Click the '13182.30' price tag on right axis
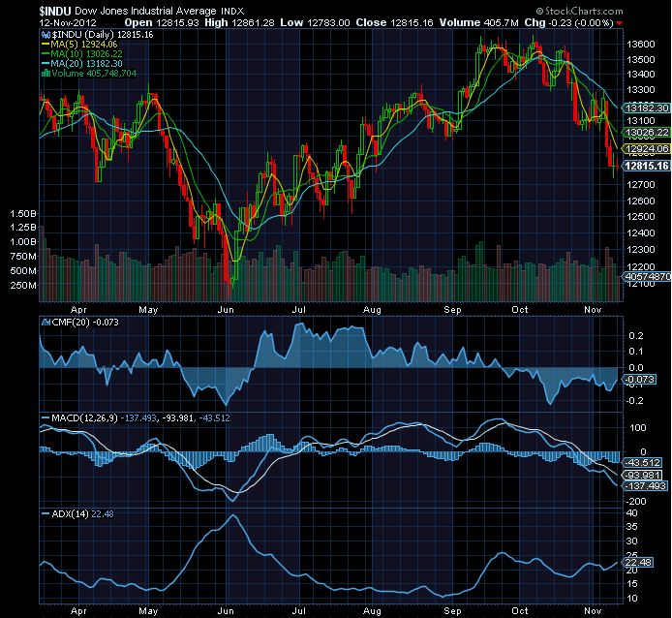 [647, 108]
